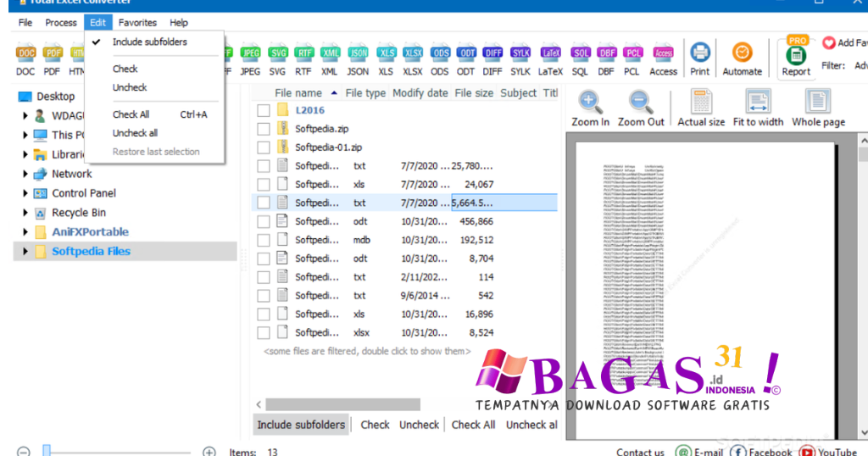
Task: Check the mdb file sized 192,512
Action: pyautogui.click(x=264, y=240)
